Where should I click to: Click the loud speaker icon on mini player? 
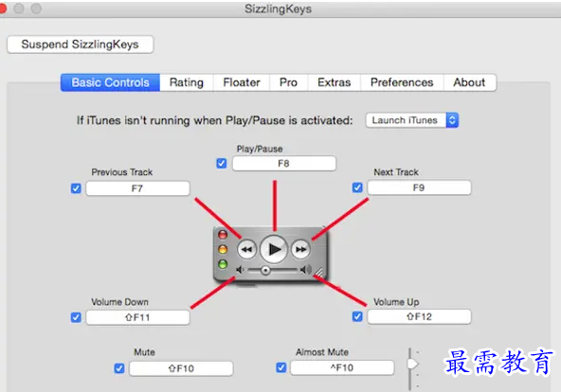click(306, 270)
